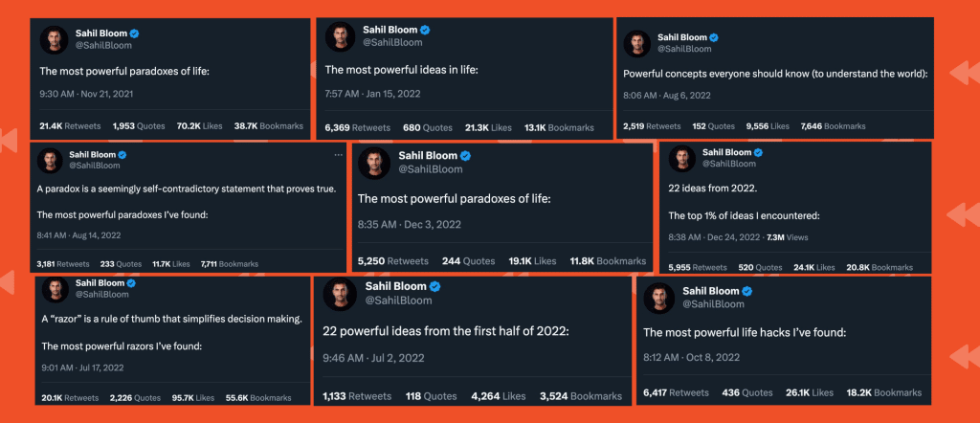Click avatar on '22 powerful ideas first half' tweet
The image size is (980, 423).
pos(338,293)
